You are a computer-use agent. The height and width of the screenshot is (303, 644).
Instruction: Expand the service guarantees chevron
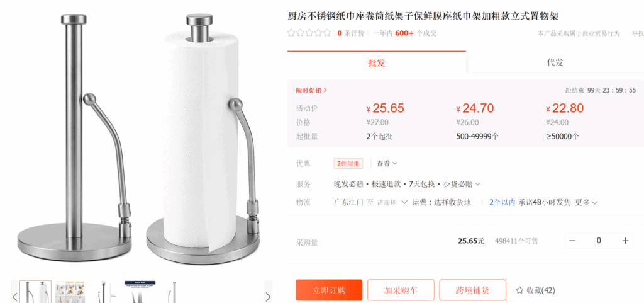click(477, 185)
